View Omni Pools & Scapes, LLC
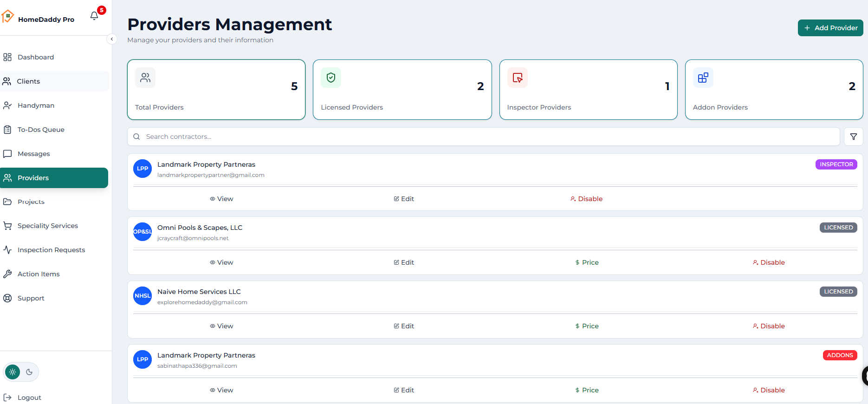 click(221, 262)
